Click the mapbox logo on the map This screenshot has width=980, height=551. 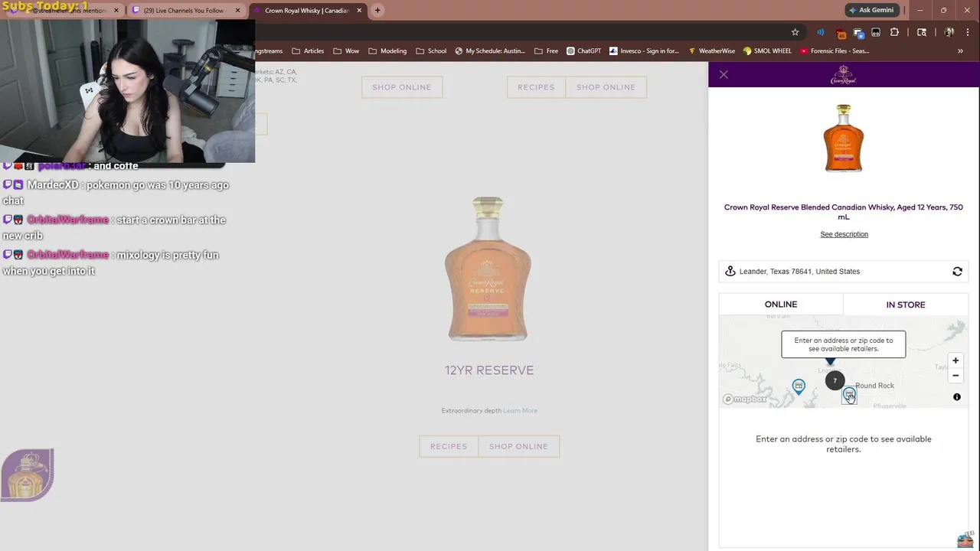click(745, 399)
